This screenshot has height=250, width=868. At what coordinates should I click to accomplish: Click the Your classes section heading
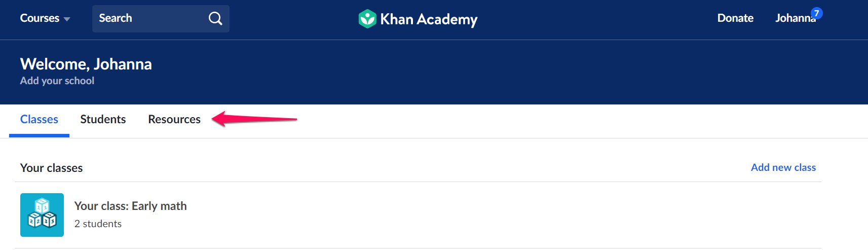[51, 168]
